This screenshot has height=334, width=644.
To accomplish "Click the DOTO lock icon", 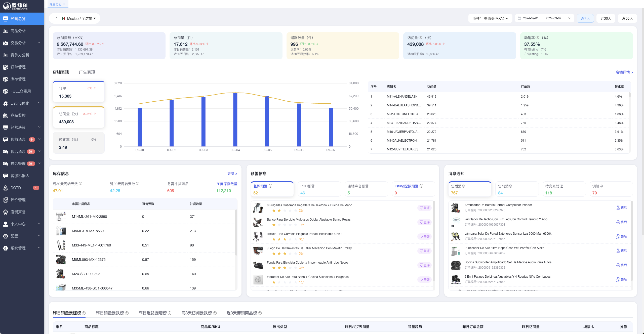I will click(6, 188).
